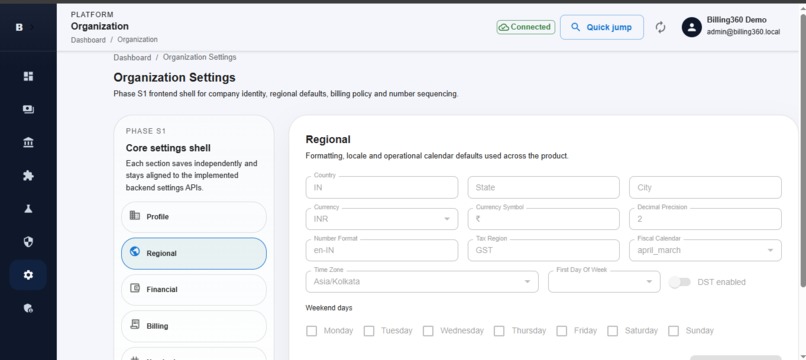This screenshot has width=806, height=360.
Task: Click the building icon beside Profile
Action: [135, 215]
